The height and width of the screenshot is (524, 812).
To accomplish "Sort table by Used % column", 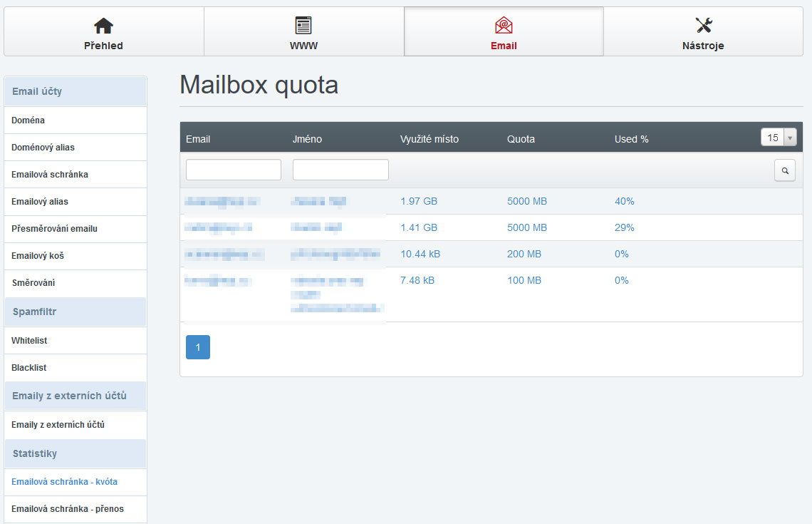I will (x=631, y=139).
